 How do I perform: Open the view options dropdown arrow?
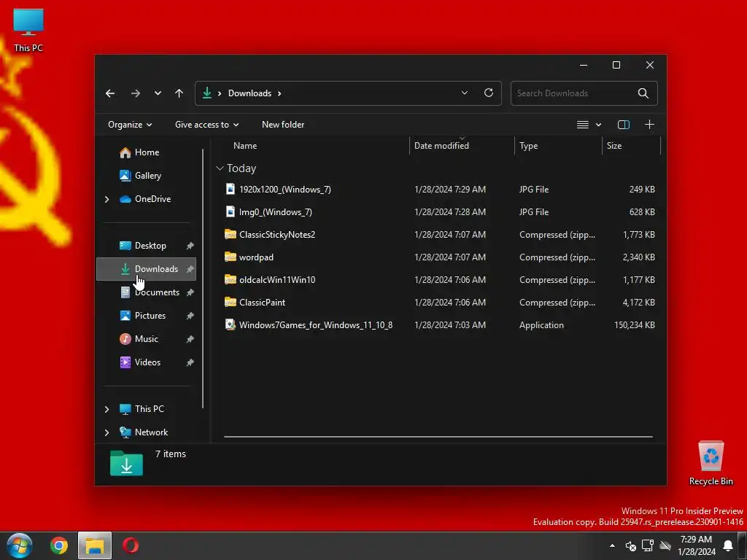click(598, 125)
